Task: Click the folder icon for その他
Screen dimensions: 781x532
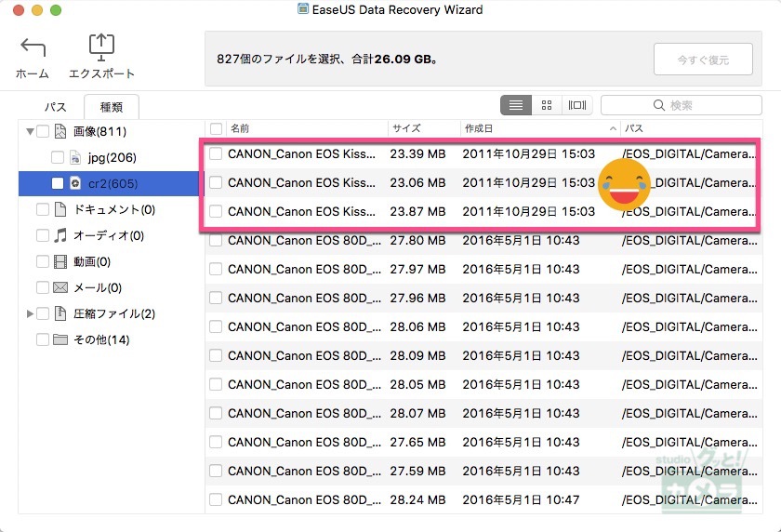Action: tap(60, 339)
